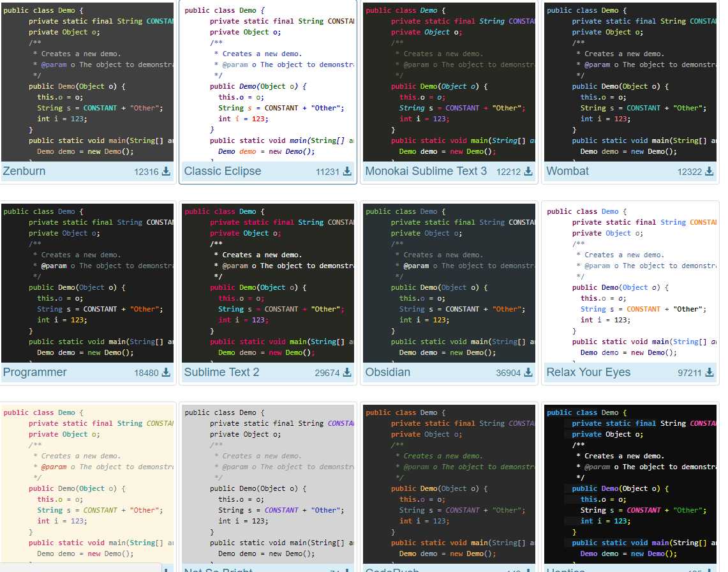Open the Monokai Sublime Text 3 title link
The width and height of the screenshot is (728, 572).
pyautogui.click(x=426, y=171)
